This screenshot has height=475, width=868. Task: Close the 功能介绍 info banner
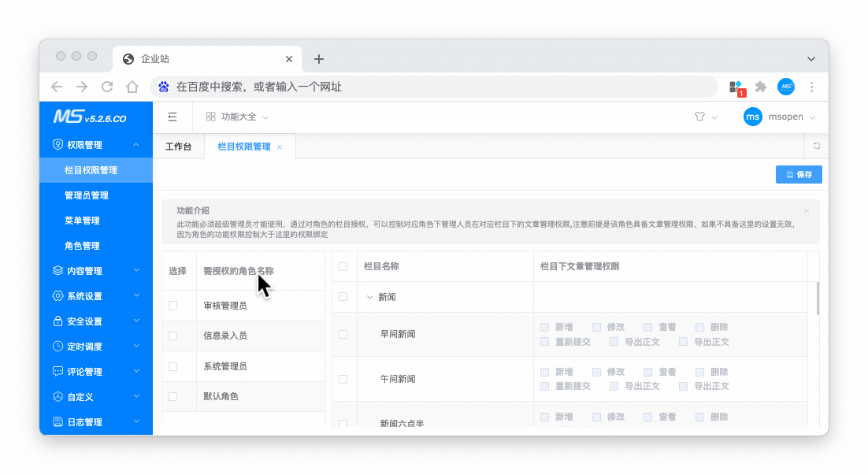point(807,211)
